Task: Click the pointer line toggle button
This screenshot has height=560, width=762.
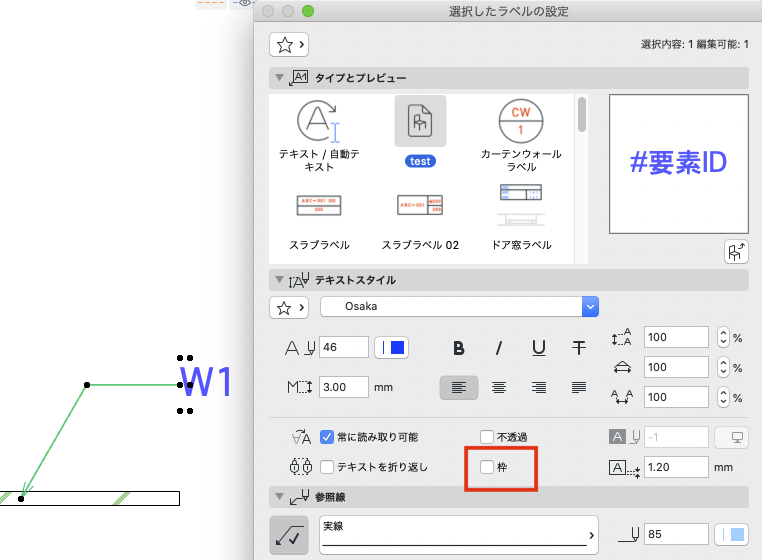Action: [289, 535]
